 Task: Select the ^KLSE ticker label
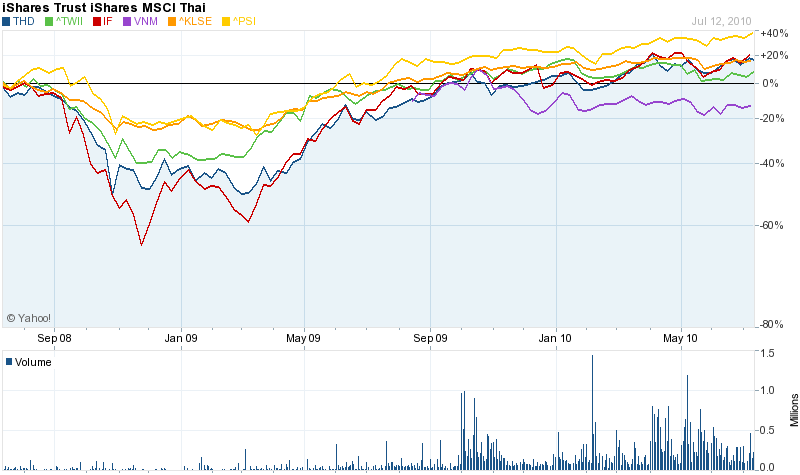coord(195,21)
